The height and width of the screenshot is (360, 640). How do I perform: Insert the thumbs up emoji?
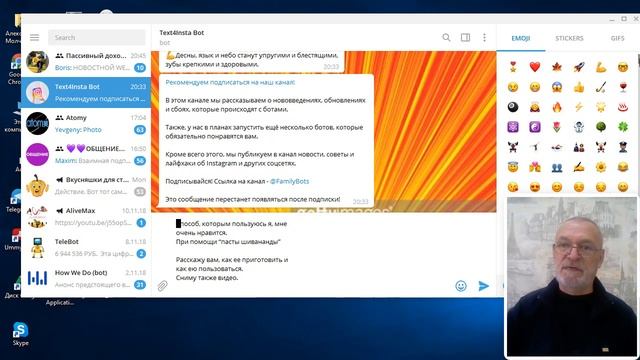pos(579,87)
